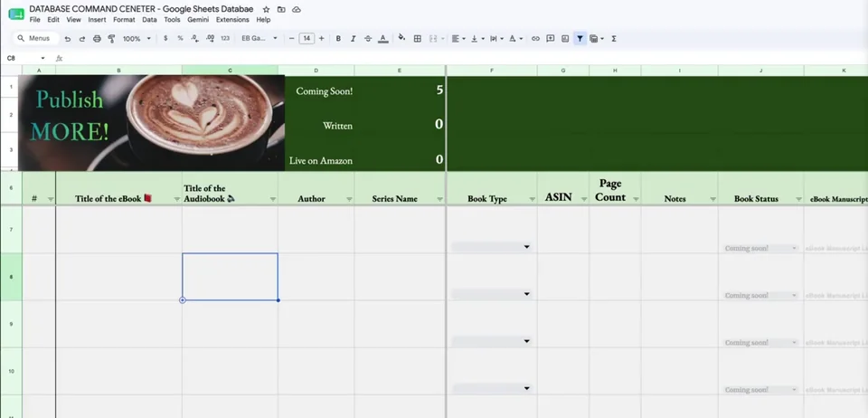Open the zoom 100% dropdown
This screenshot has height=418, width=868.
[x=137, y=39]
